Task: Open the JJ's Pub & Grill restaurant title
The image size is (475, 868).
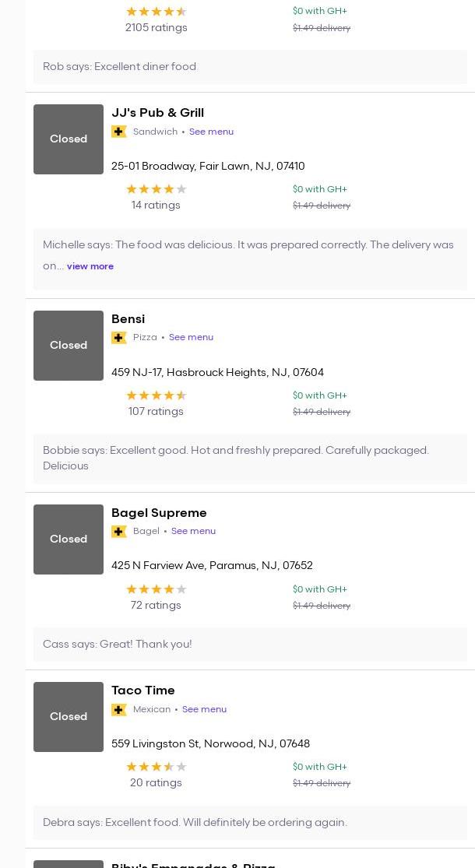Action: (157, 113)
